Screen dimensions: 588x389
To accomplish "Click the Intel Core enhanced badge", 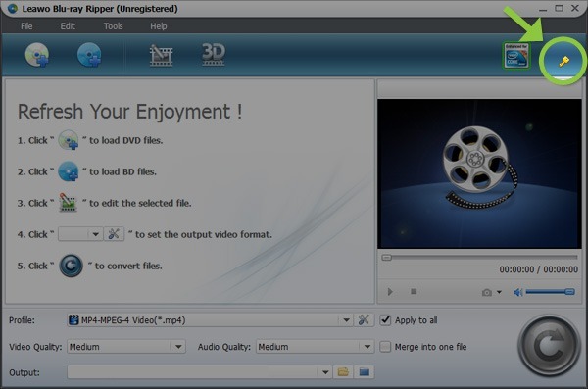I will [516, 56].
